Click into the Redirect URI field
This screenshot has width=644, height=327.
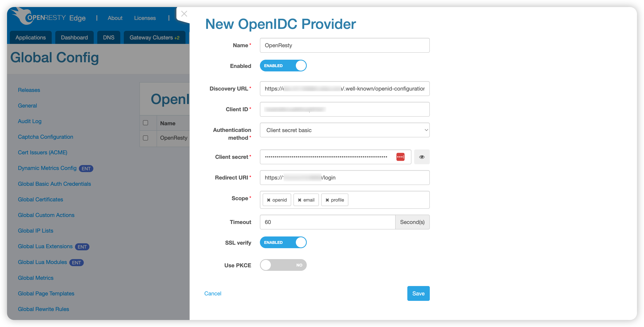click(345, 178)
